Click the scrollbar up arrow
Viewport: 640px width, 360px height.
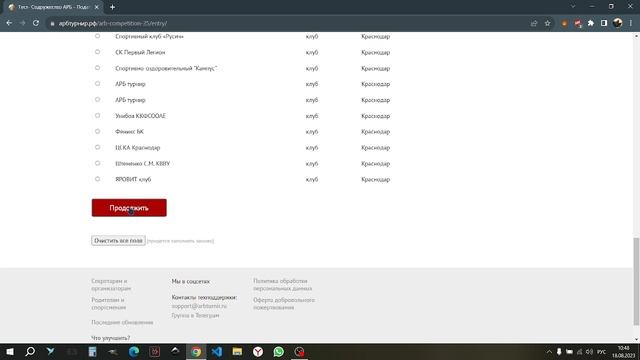point(636,36)
